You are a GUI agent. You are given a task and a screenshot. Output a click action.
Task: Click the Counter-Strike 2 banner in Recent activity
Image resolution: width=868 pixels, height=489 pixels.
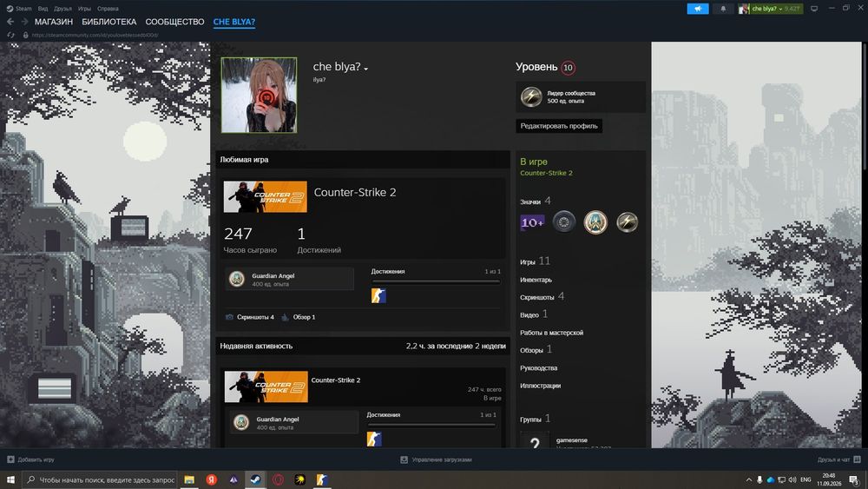pos(266,387)
